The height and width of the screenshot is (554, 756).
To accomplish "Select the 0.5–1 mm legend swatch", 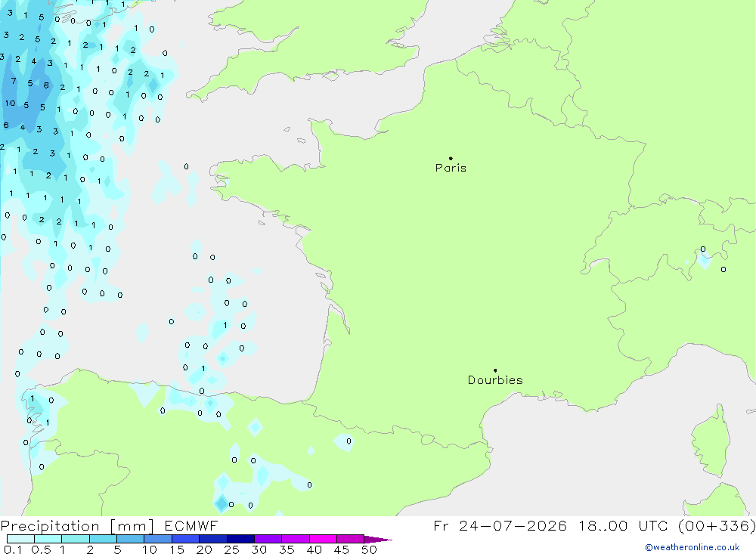I will (48, 539).
